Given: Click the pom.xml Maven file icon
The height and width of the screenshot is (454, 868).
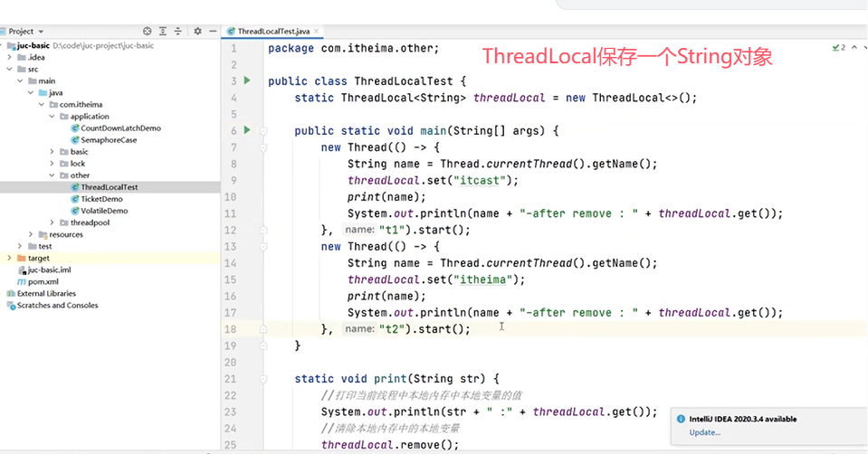Looking at the screenshot, I should click(x=22, y=282).
